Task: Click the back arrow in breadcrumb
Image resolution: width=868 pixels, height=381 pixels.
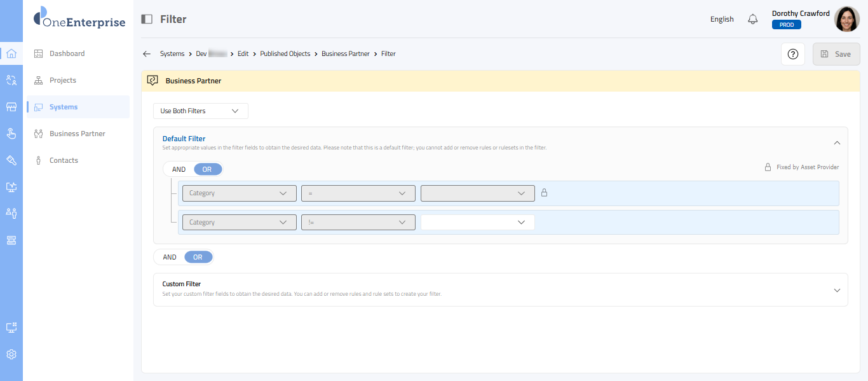Action: click(147, 54)
